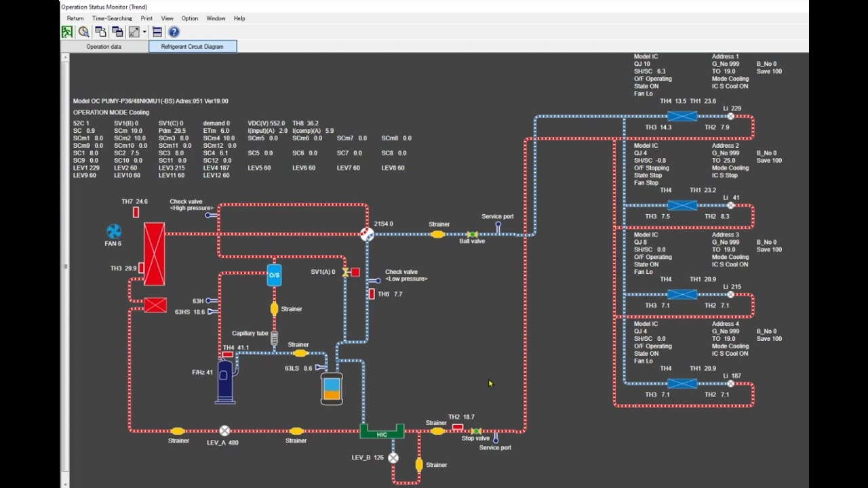
Task: Click the blue compressor icon near F/Hz 41
Action: (x=226, y=382)
